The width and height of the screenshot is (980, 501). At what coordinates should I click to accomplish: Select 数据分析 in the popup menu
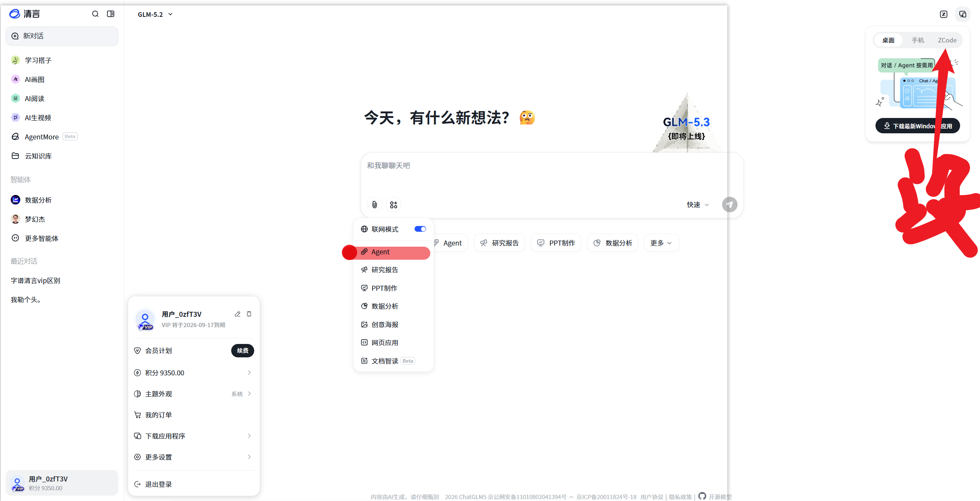[x=394, y=306]
